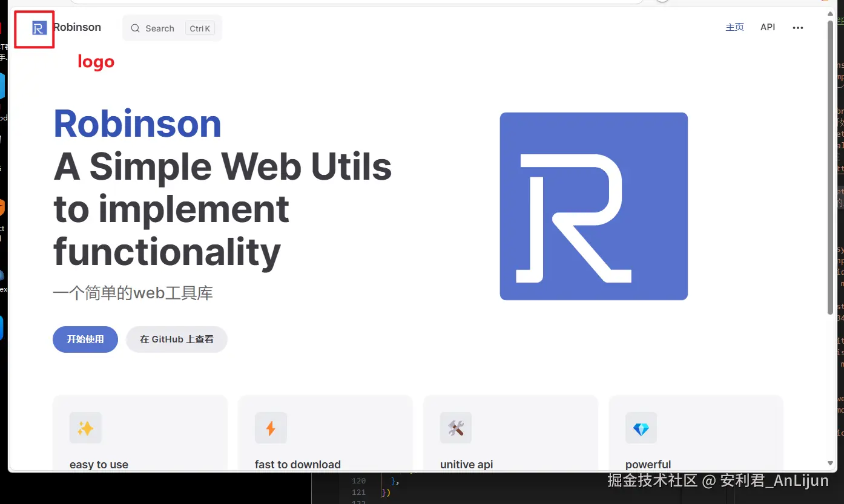The width and height of the screenshot is (844, 504).
Task: Click the Robinson site title text
Action: click(77, 27)
